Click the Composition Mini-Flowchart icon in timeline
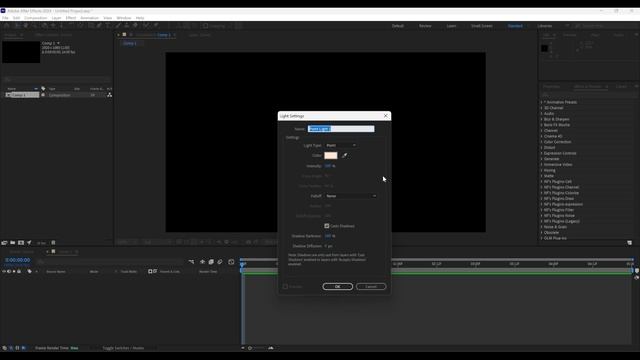 point(191,262)
